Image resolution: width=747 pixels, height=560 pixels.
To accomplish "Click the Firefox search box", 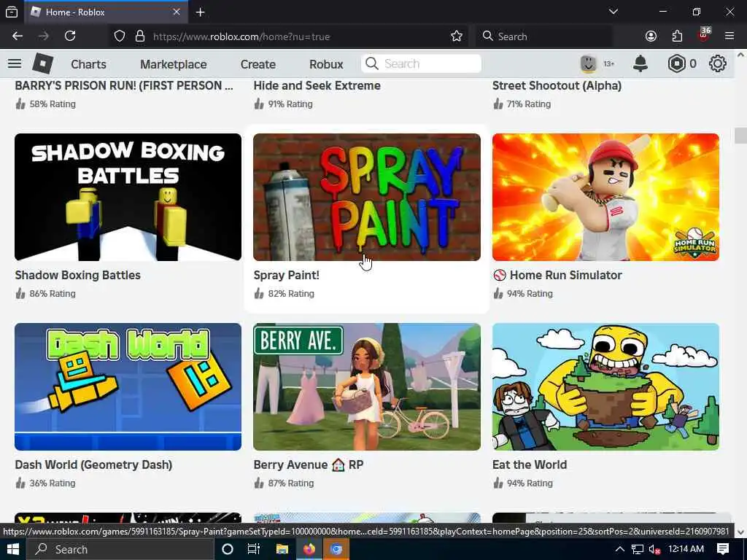I will tap(544, 36).
